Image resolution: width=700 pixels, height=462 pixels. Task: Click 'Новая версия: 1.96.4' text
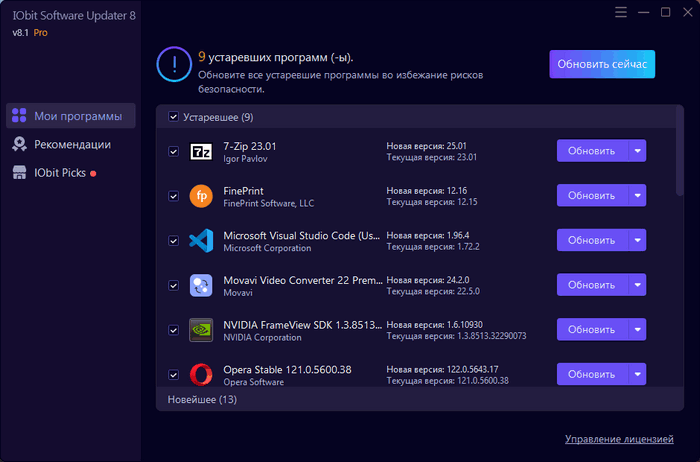pos(428,235)
